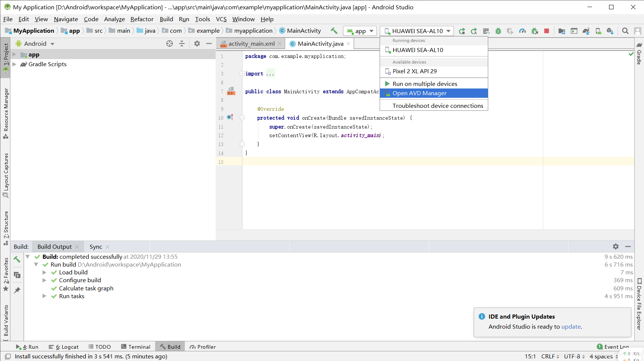Click the Build panel hammer icon
Viewport: 644px width, 361px height.
17,259
